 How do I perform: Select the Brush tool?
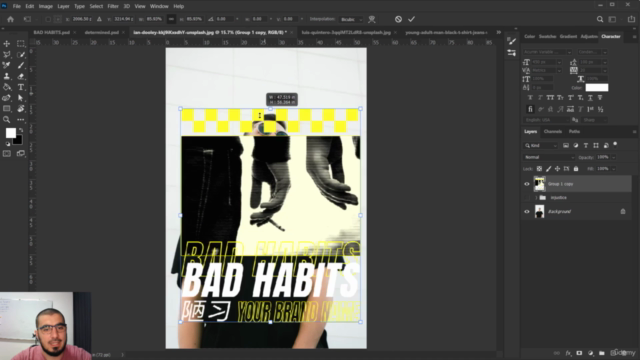tap(21, 65)
